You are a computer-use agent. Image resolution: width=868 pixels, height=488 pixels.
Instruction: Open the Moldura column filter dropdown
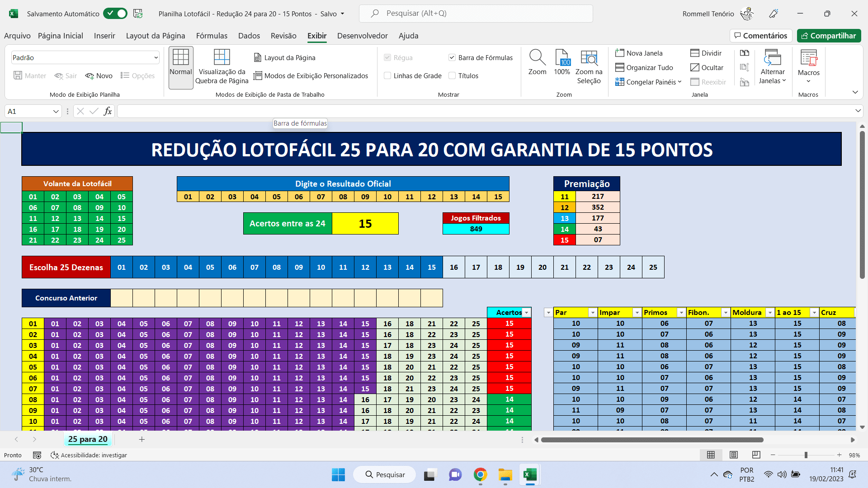(x=769, y=313)
